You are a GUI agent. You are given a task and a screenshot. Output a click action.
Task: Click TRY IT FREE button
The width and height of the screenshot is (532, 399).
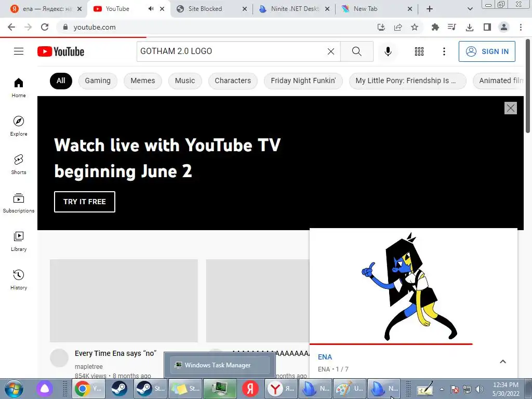coord(85,202)
